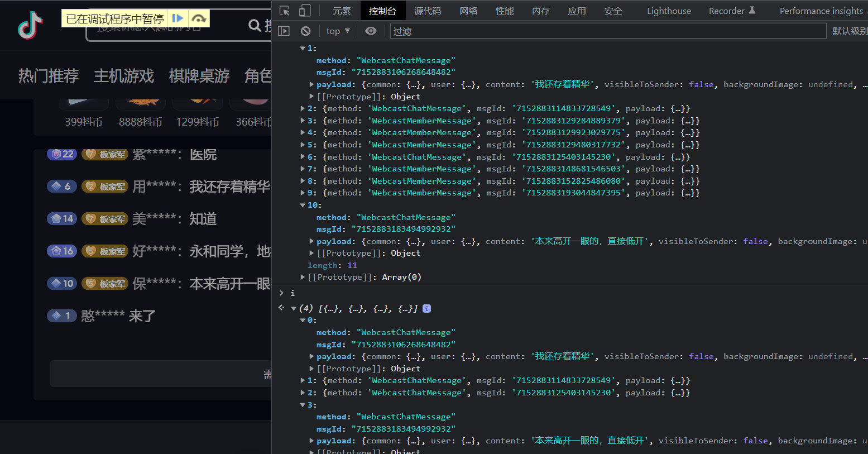The height and width of the screenshot is (454, 868).
Task: Switch to the 应用 tab
Action: point(577,11)
